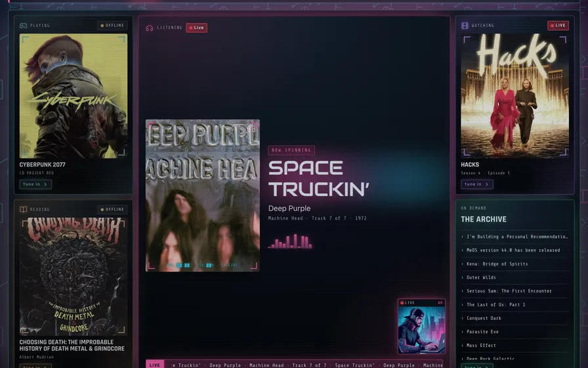Open the Hacks show poster
Viewport: 588px width, 368px height.
515,96
